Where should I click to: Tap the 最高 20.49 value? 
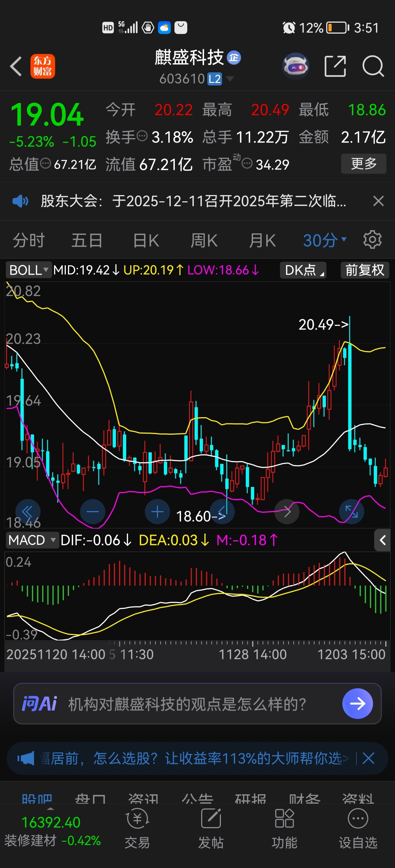tap(270, 110)
